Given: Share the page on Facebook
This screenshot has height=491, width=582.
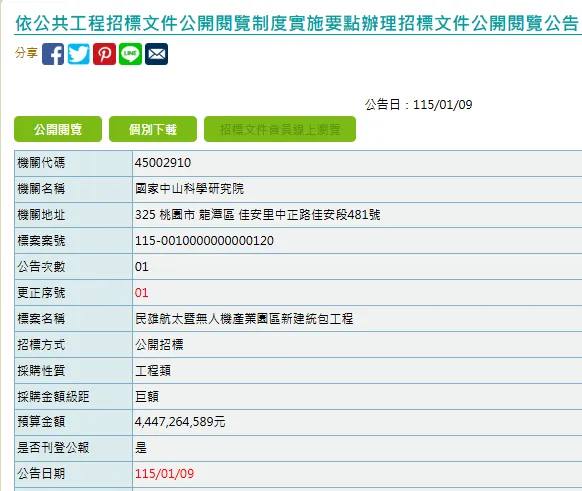Looking at the screenshot, I should (x=53, y=54).
